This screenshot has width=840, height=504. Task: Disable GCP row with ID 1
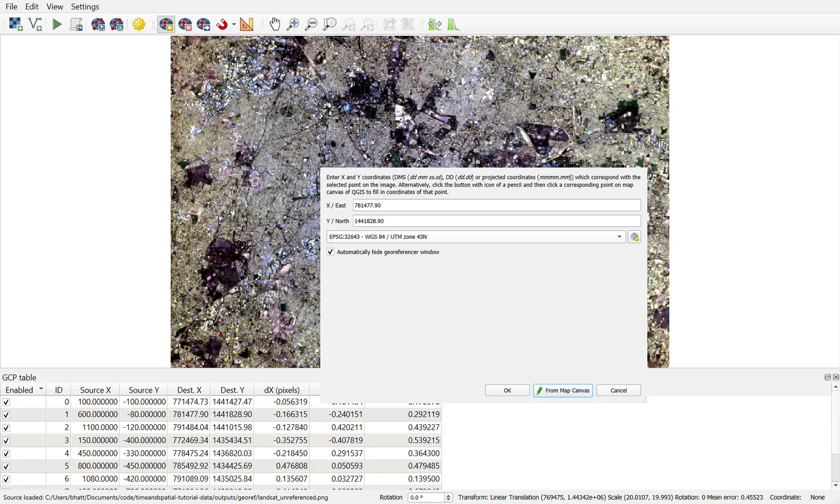[x=6, y=415]
